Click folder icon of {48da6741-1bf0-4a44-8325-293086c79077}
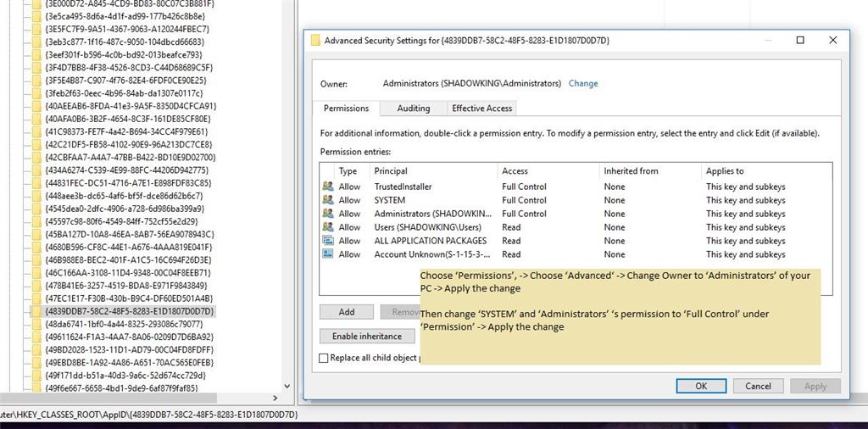The image size is (868, 429). pyautogui.click(x=37, y=324)
